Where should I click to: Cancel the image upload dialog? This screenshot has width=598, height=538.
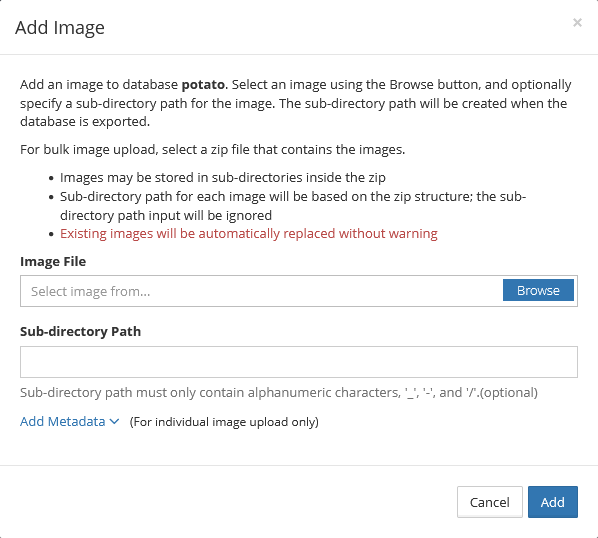(x=490, y=502)
